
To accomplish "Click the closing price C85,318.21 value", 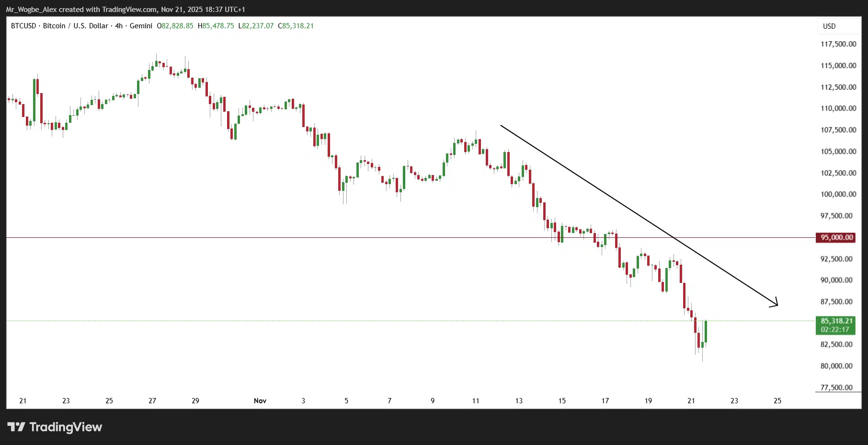I will click(x=296, y=26).
